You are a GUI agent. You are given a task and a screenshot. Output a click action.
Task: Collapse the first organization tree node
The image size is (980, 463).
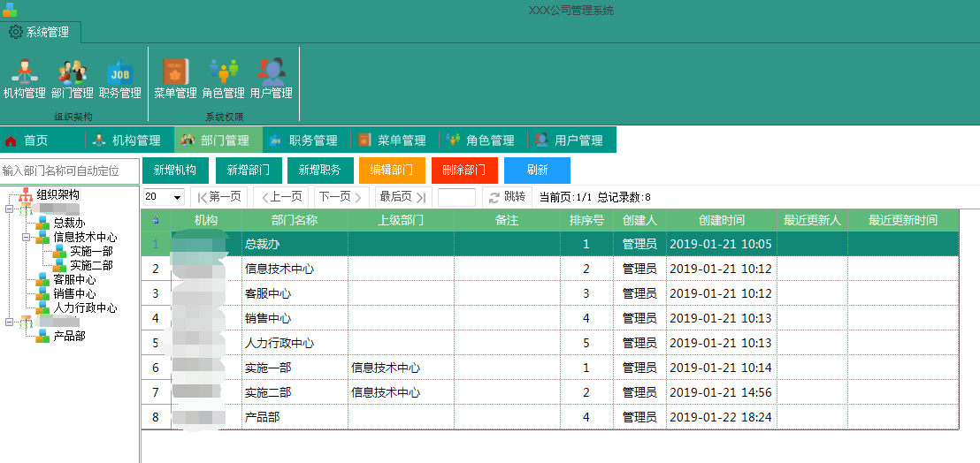tap(9, 209)
